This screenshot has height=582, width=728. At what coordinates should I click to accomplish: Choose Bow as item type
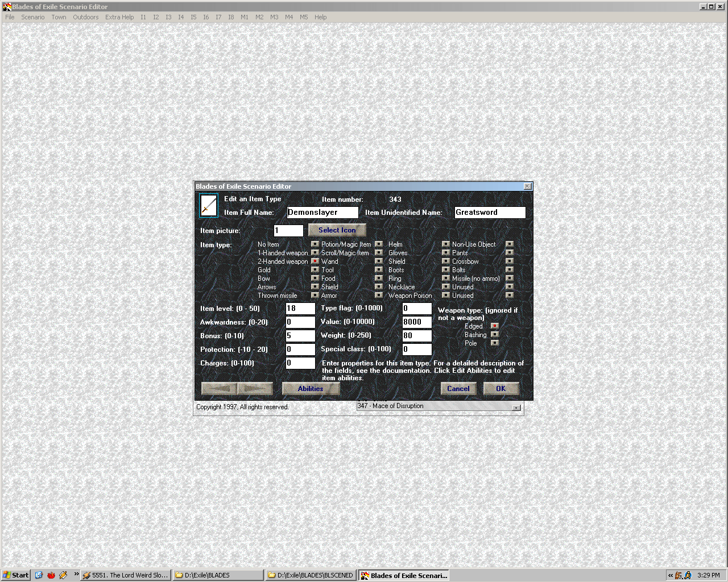point(315,278)
